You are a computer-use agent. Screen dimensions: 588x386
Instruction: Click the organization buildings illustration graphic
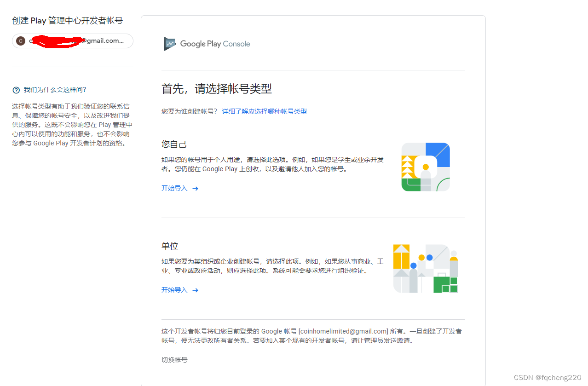[x=425, y=268]
